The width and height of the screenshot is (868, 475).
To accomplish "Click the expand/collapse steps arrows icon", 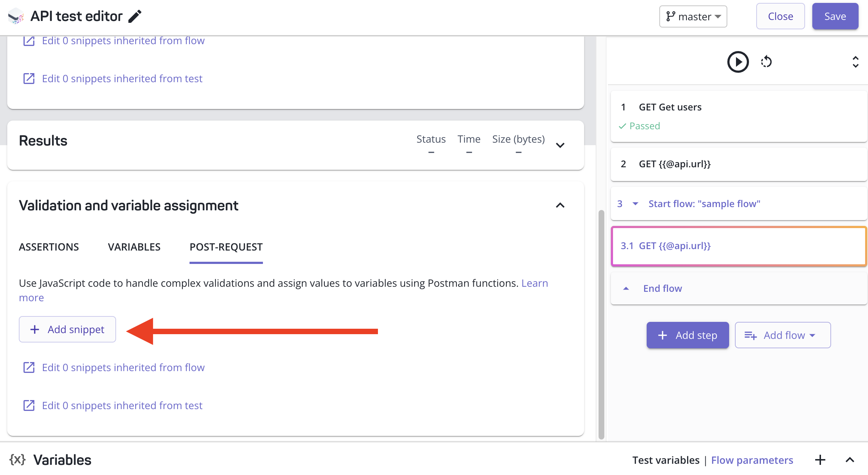I will coord(855,62).
